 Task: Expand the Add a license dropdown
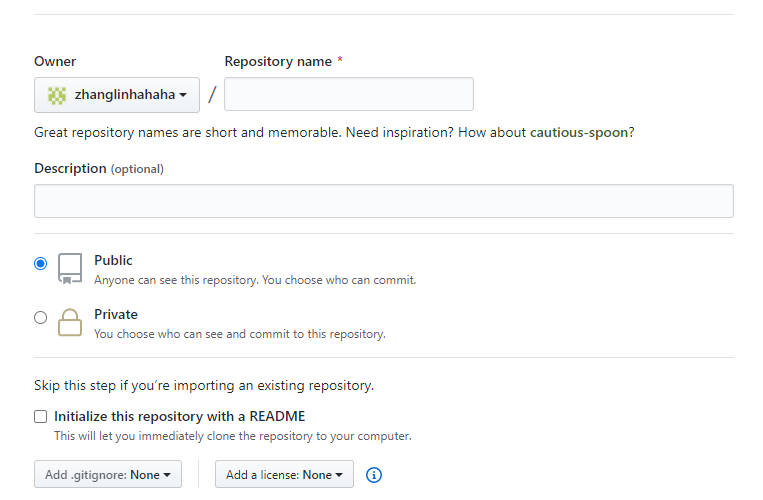click(x=284, y=475)
